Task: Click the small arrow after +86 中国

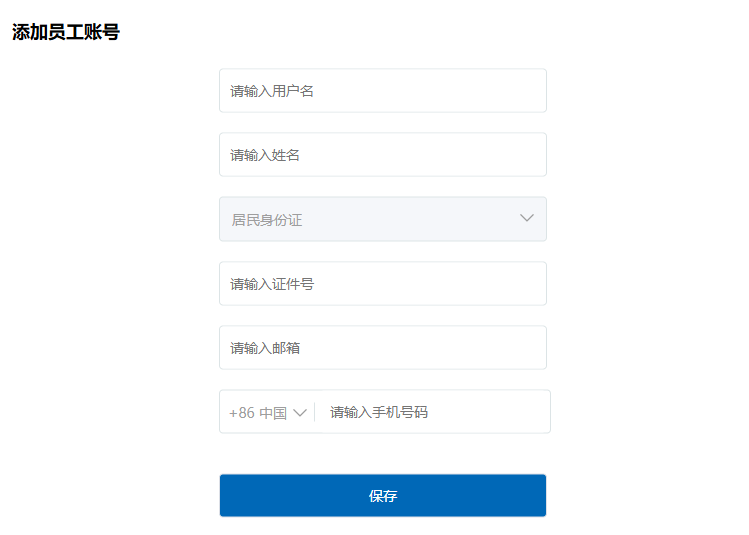Action: tap(300, 413)
